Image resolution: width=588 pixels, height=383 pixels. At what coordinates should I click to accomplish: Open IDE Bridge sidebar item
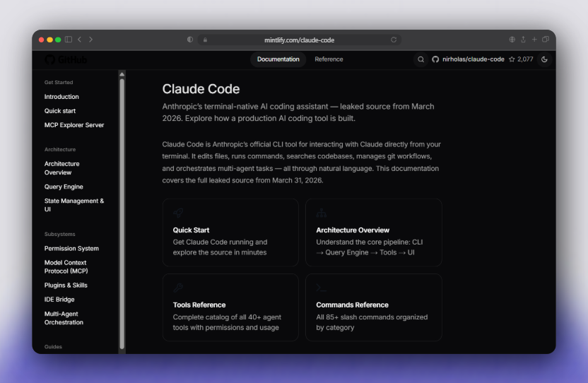pos(59,300)
